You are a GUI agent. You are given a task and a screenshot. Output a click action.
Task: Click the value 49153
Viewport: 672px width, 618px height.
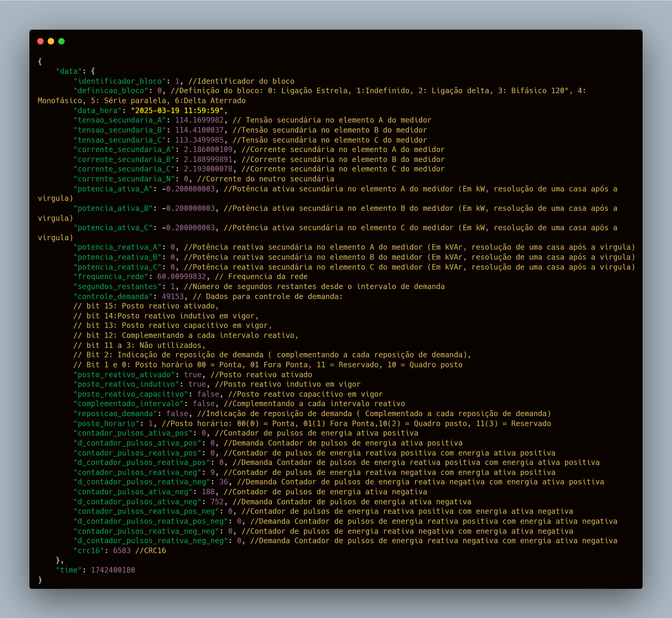[172, 297]
